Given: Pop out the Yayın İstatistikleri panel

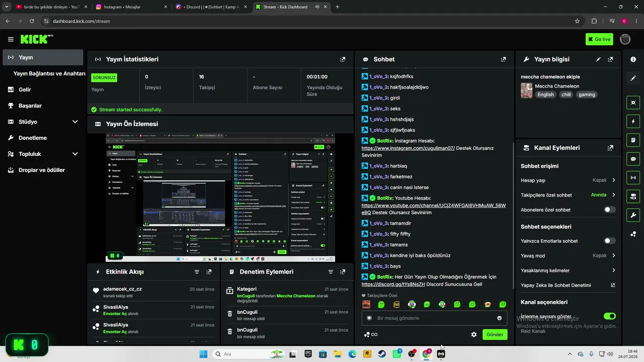Looking at the screenshot, I should [343, 59].
